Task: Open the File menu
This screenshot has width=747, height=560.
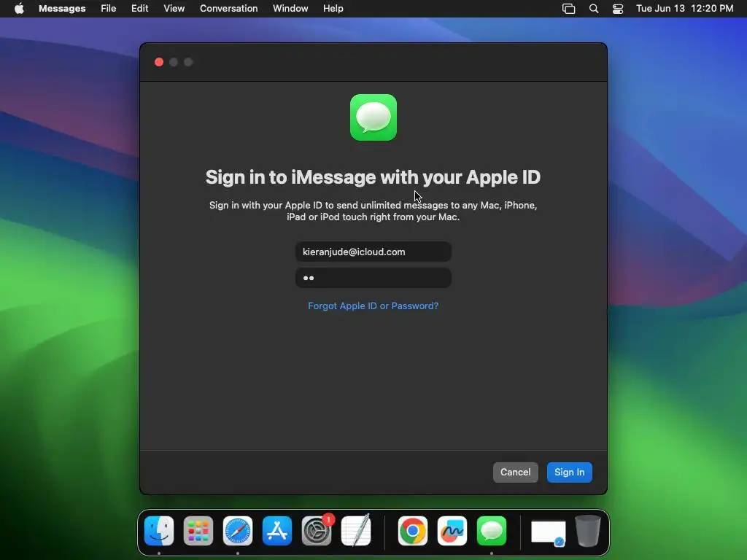Action: pos(108,8)
